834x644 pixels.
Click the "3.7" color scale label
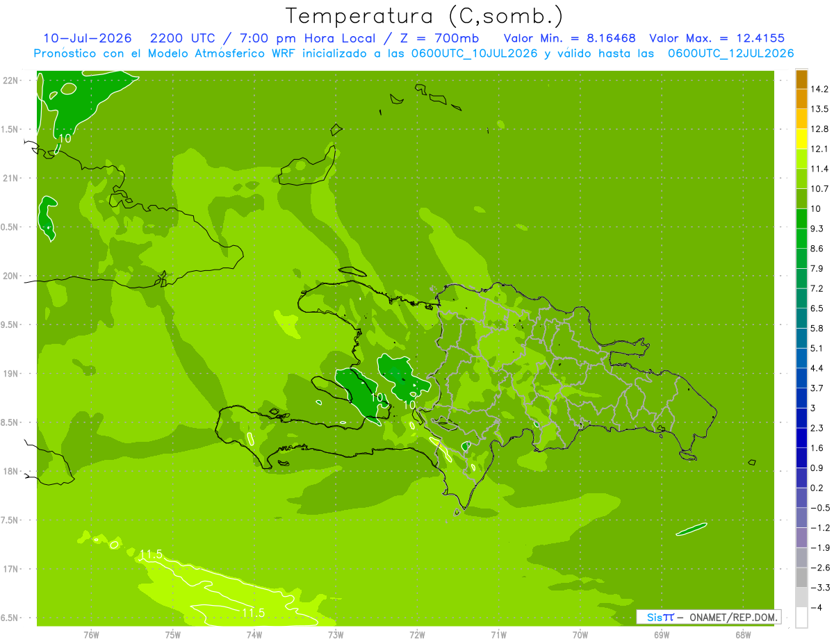pyautogui.click(x=817, y=388)
